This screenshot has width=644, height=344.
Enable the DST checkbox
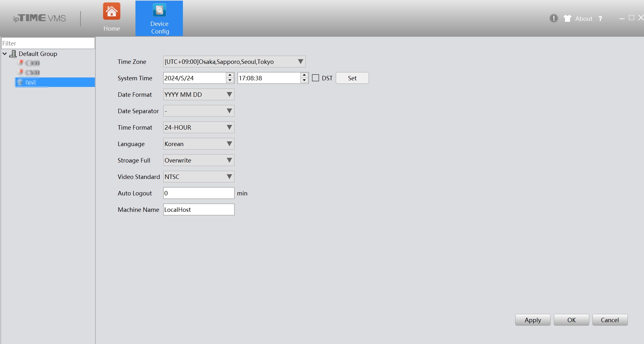click(316, 78)
